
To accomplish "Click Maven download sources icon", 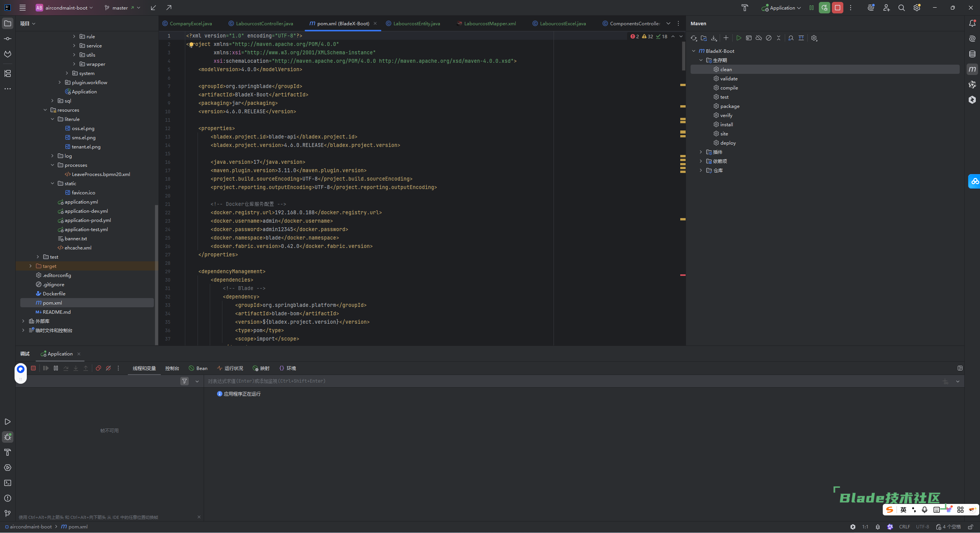I will [714, 38].
